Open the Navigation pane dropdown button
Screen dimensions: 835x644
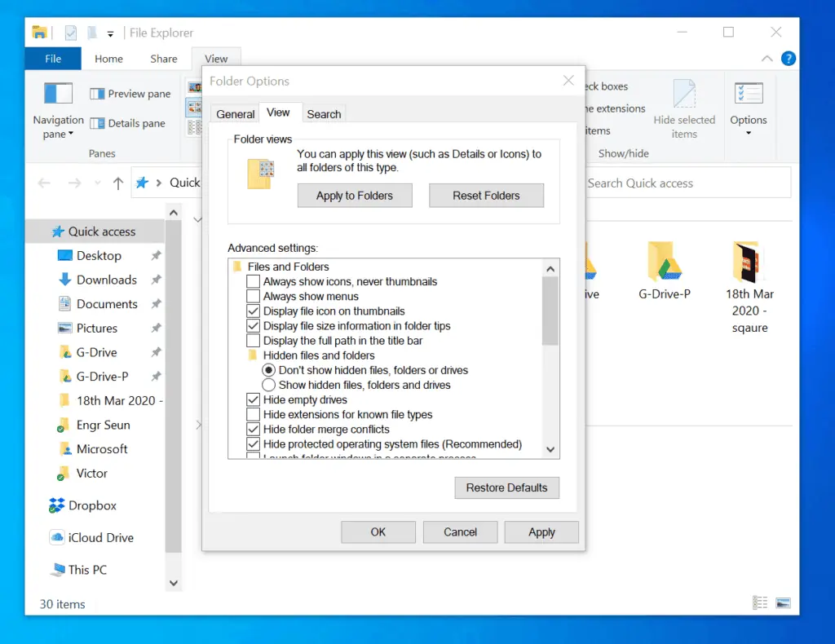click(58, 111)
